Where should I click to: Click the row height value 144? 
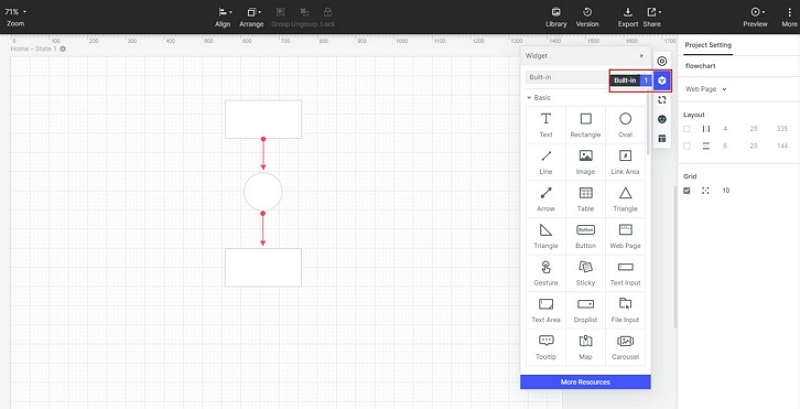(782, 146)
